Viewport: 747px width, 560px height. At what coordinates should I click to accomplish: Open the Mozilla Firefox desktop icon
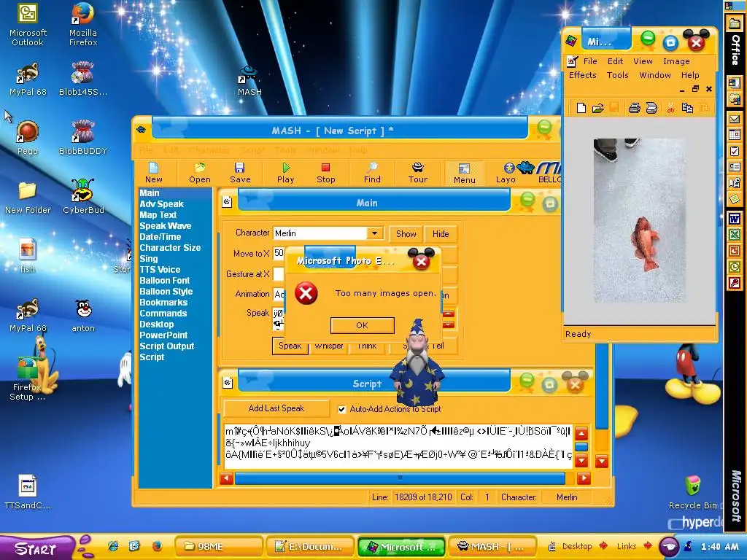pos(83,25)
